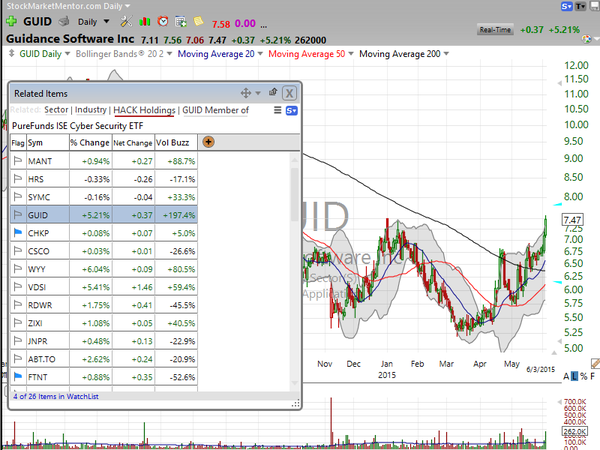600x450 pixels.
Task: Unflag the CHKP row
Action: click(18, 233)
